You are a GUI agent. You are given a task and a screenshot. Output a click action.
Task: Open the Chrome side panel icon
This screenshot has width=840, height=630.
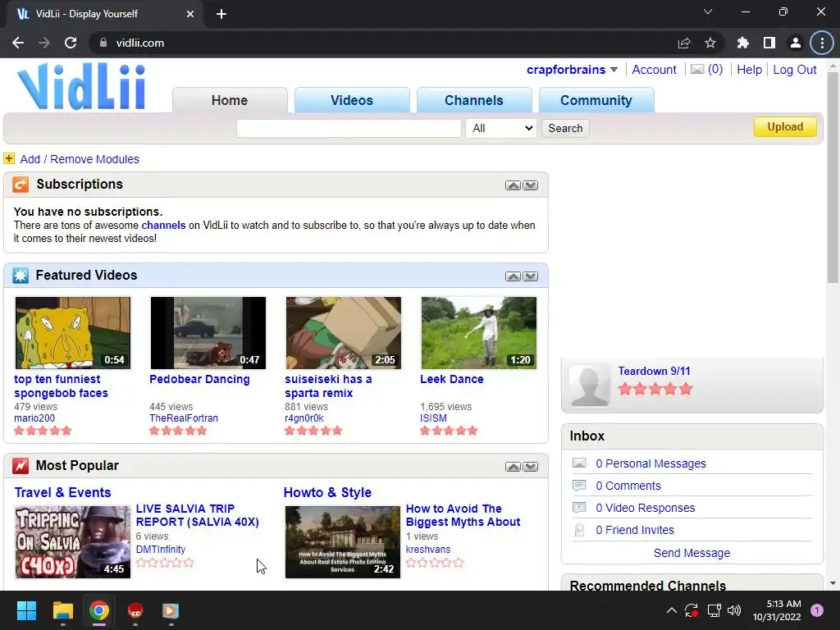coord(769,43)
